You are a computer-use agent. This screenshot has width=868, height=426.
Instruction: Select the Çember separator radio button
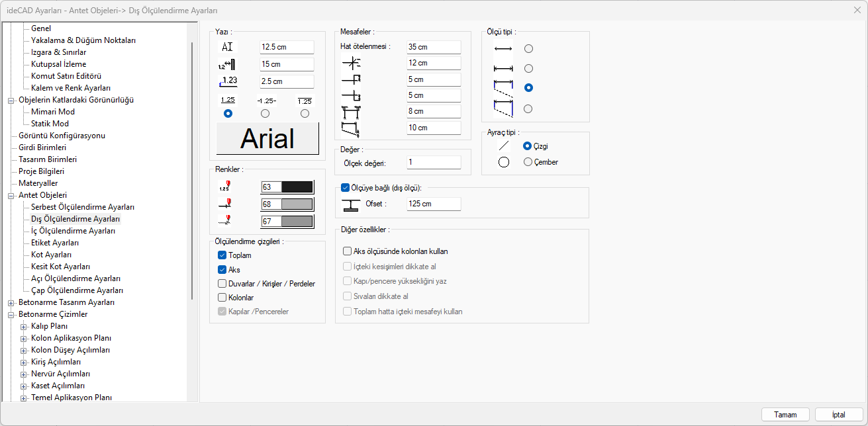click(x=528, y=162)
